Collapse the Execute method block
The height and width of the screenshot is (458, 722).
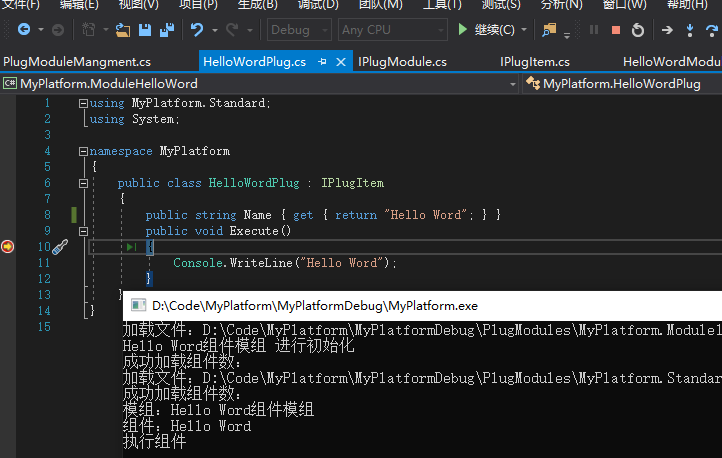coord(83,231)
